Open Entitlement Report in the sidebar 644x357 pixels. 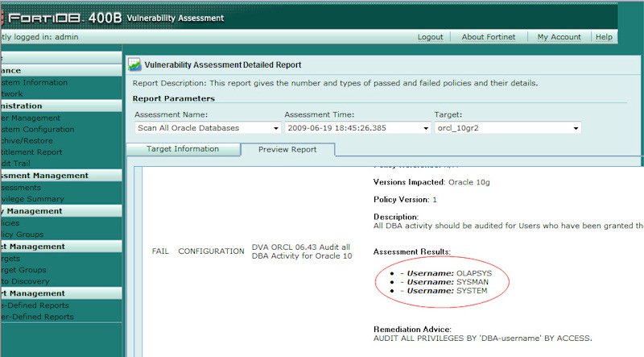point(31,152)
